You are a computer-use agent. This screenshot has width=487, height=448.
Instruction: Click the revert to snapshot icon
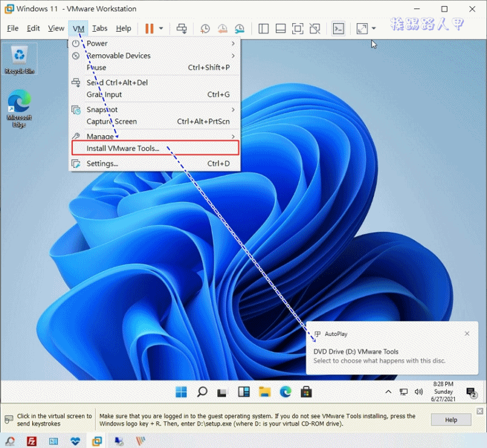(x=222, y=29)
